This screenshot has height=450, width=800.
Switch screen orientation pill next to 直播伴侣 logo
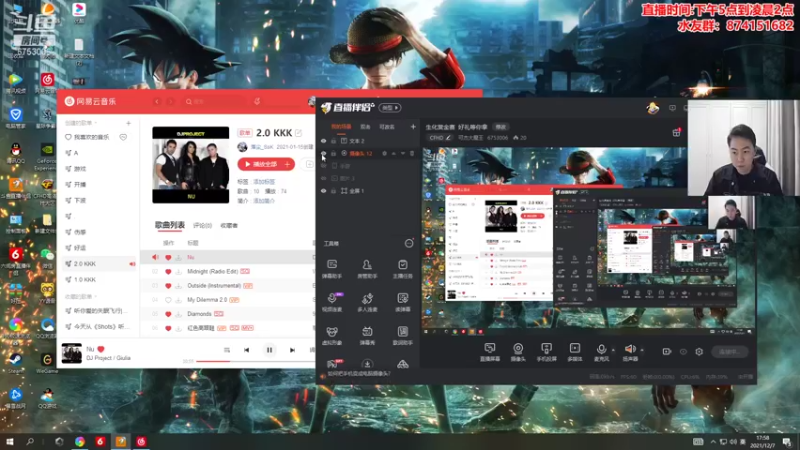390,108
